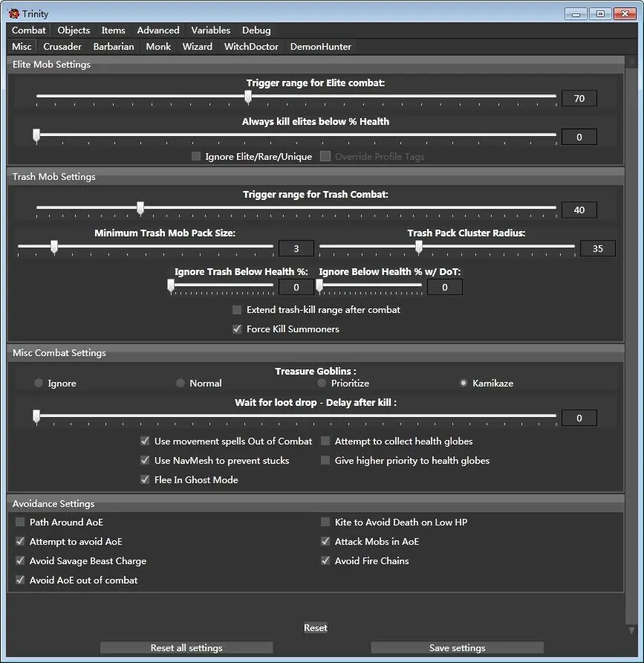Select the Misc sub-tab
Image resolution: width=644 pixels, height=663 pixels.
click(22, 47)
